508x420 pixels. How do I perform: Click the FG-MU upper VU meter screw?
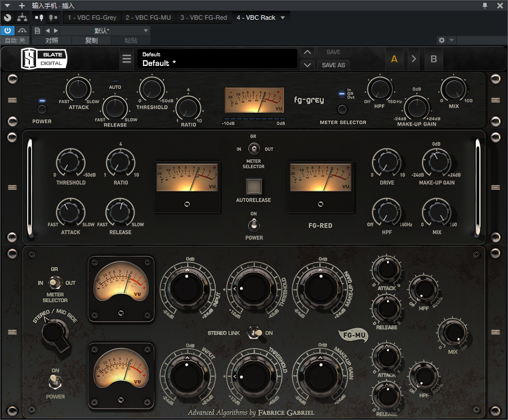click(121, 313)
